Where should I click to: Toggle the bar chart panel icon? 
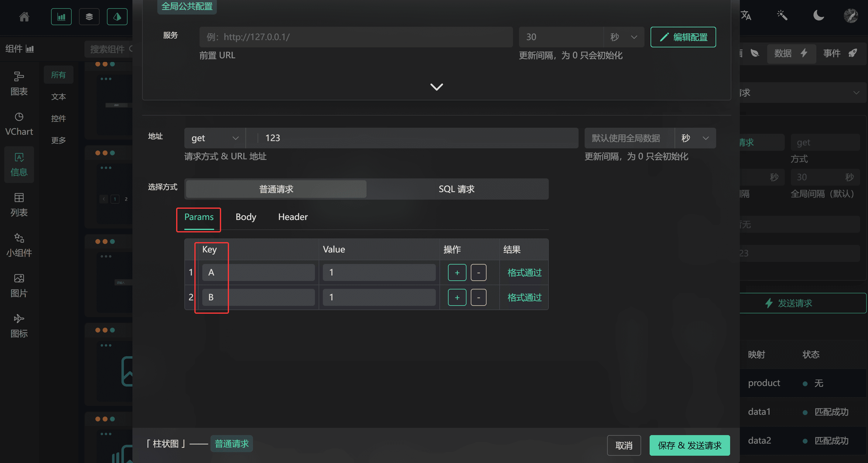61,16
